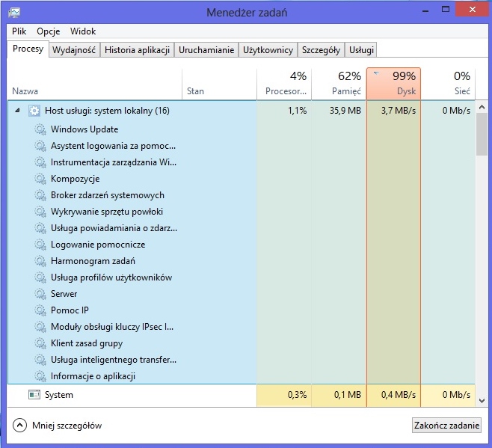Click the Instrumentacja zarządzania service gear icon

click(x=40, y=162)
